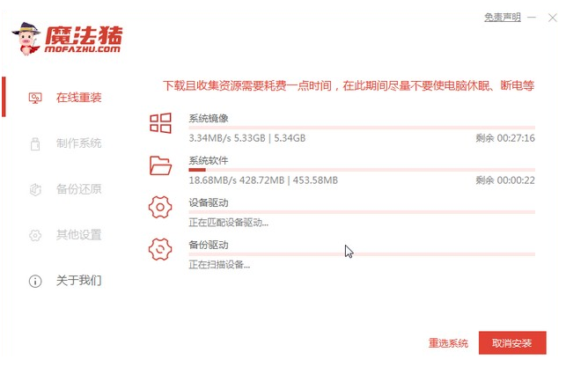Show the 关于我们 page
Viewport: 588px width, 367px height.
[x=78, y=282]
